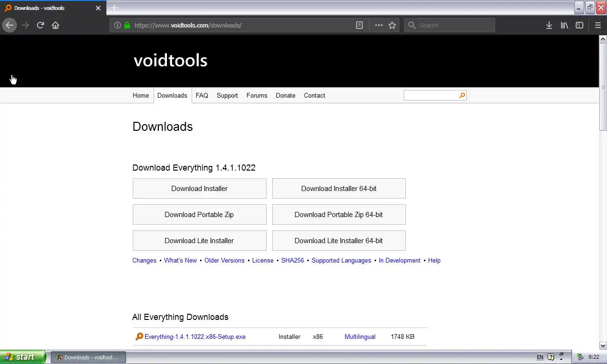Visit the Forums nav item
The height and width of the screenshot is (364, 607).
tap(257, 95)
